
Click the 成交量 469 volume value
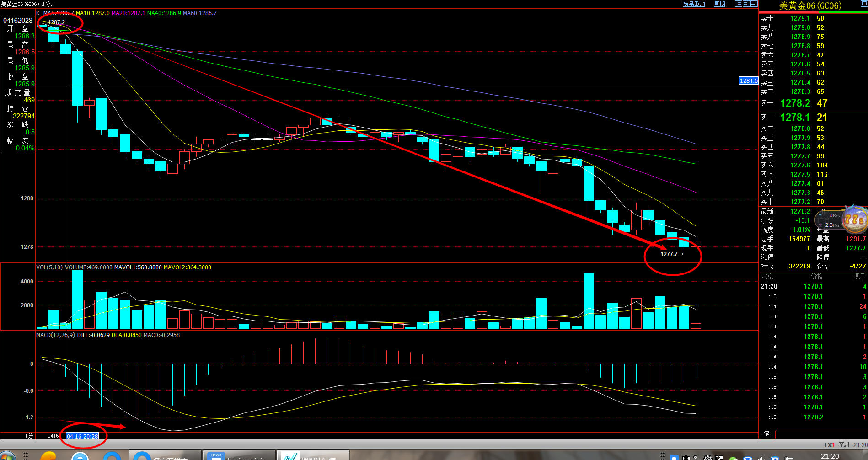pos(29,101)
